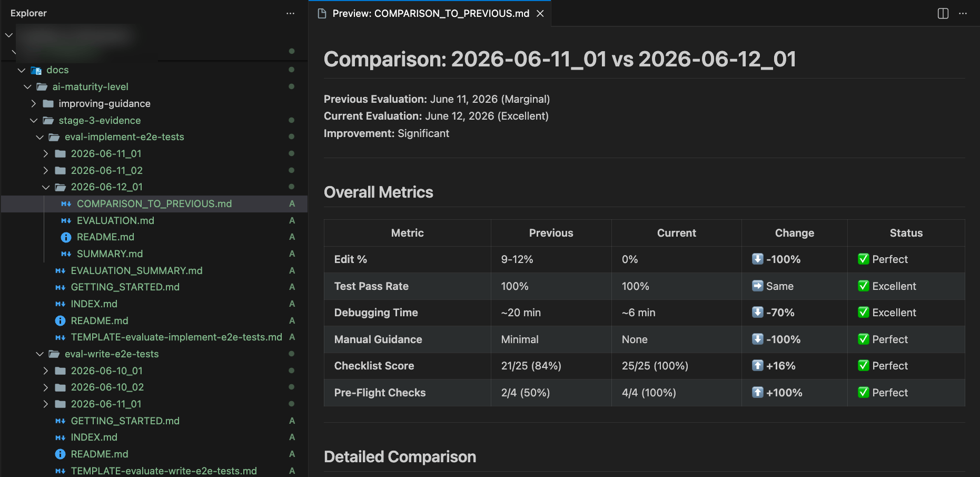Viewport: 980px width, 477px height.
Task: Click the '2/4 (50%)' table cell
Action: 551,393
